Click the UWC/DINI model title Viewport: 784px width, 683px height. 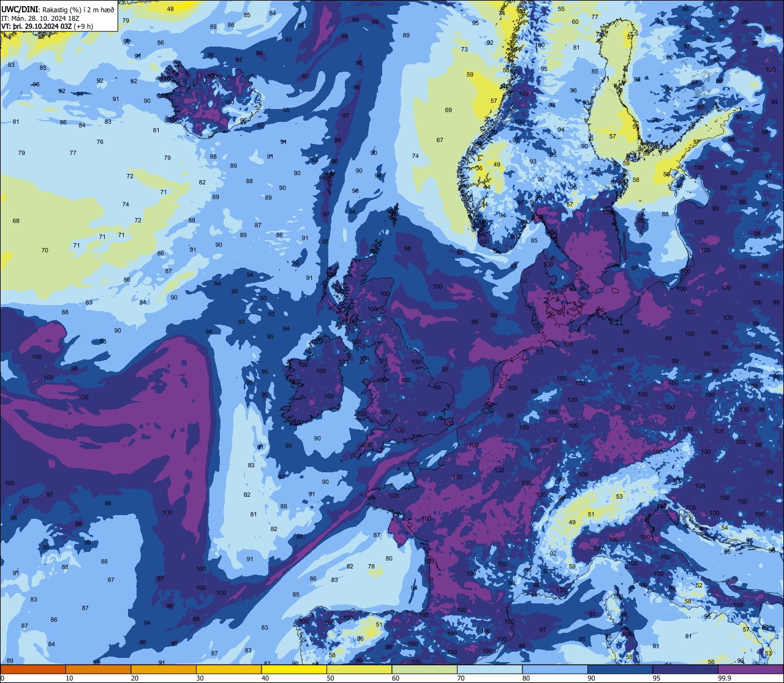pos(20,9)
